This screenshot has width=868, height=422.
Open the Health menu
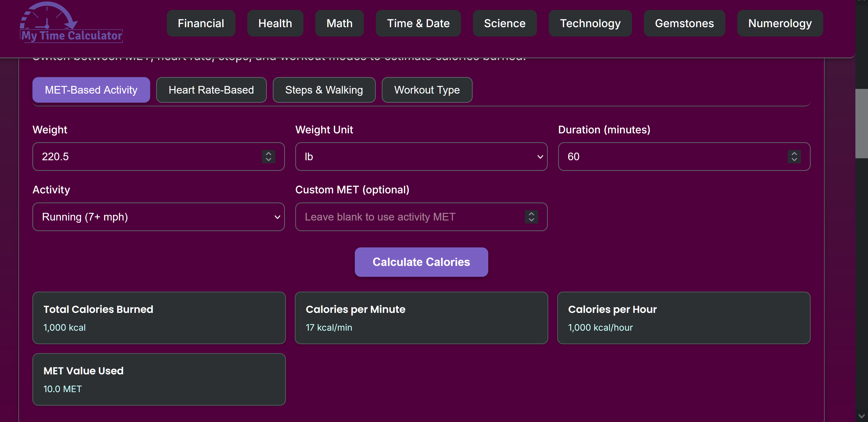[275, 23]
